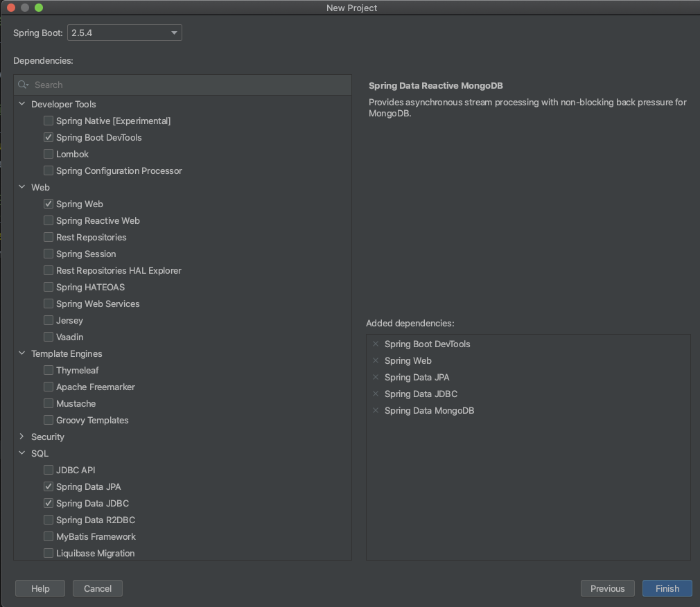Uncheck Spring Boot DevTools
Image resolution: width=700 pixels, height=607 pixels.
pos(49,137)
